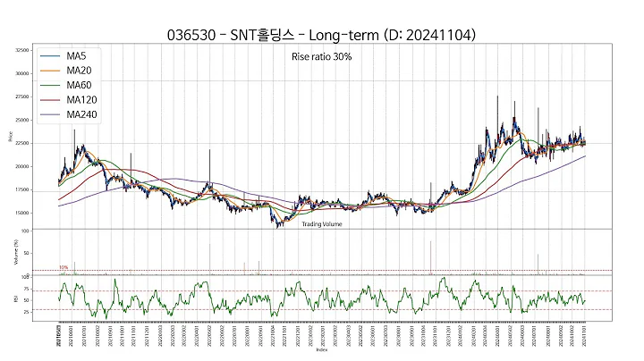Click the 22500 price axis tick
The image size is (644, 361).
point(22,143)
